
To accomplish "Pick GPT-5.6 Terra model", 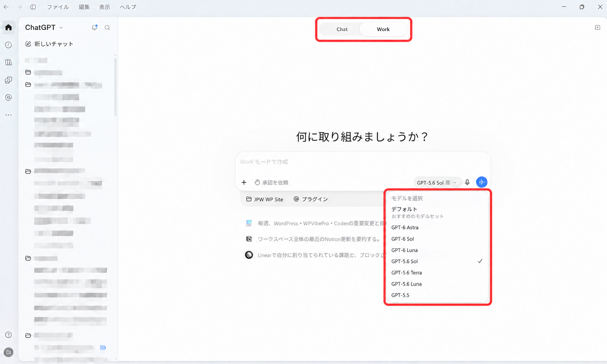I will click(437, 272).
